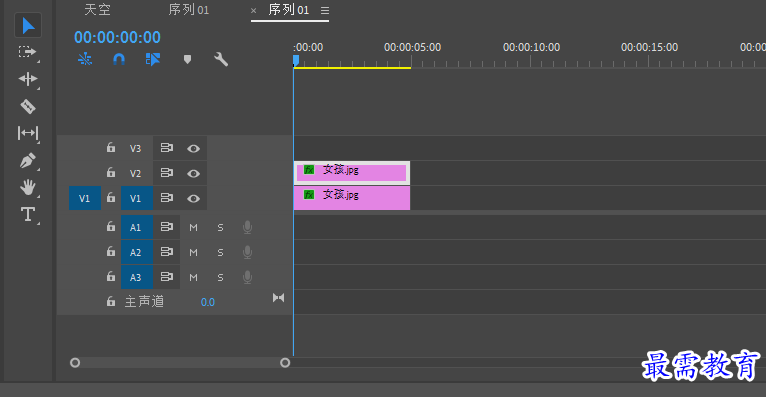Toggle lock on track A1

(x=111, y=227)
